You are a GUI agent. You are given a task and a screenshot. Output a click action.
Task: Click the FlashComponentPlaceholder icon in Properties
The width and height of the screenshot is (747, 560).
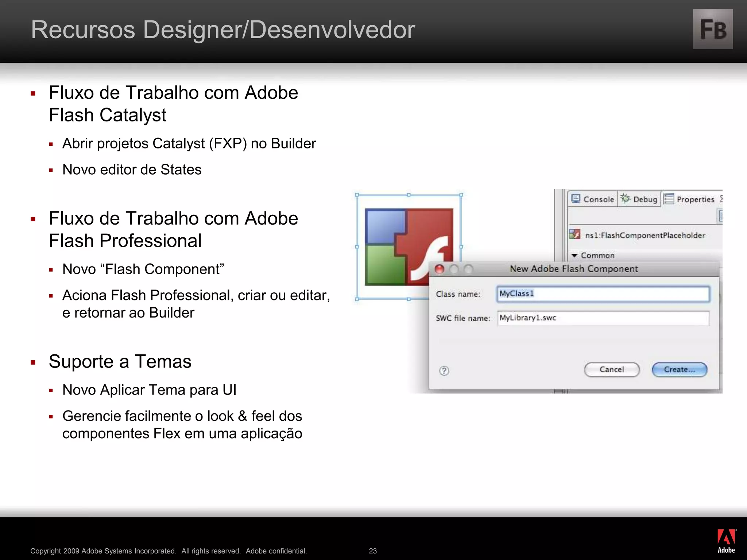coord(575,234)
